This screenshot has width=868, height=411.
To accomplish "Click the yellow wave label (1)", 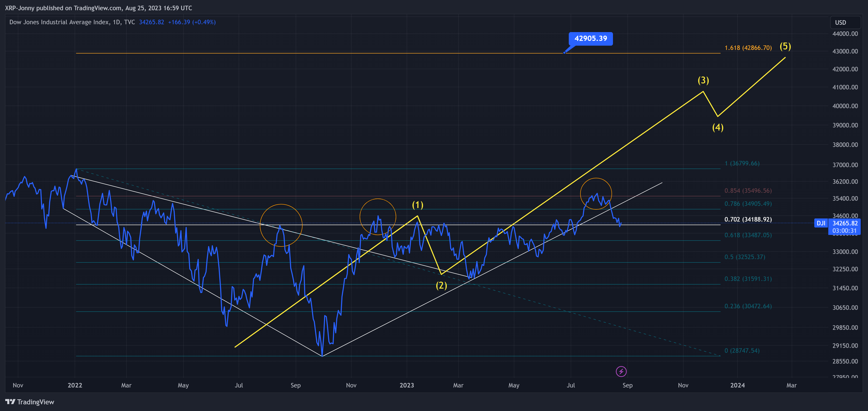I will coord(418,205).
